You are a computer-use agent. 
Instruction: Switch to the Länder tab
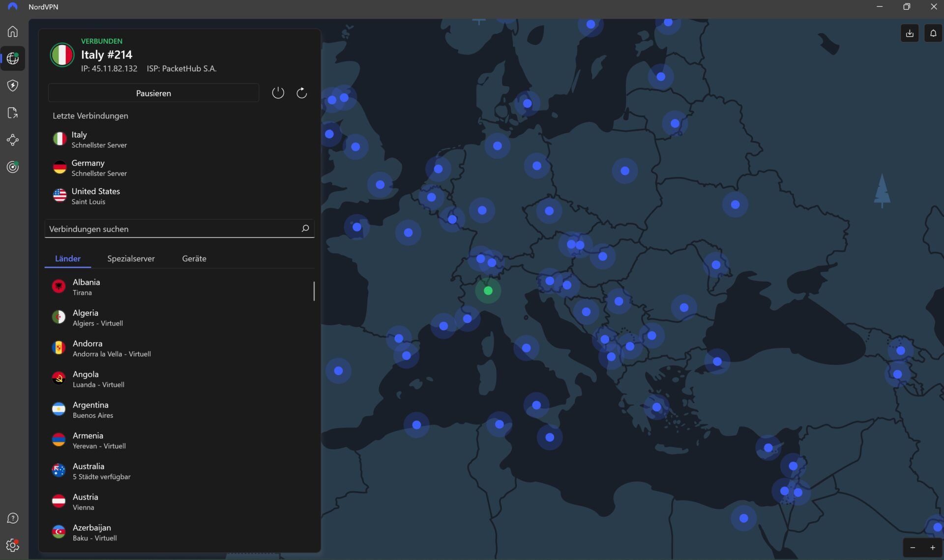68,259
